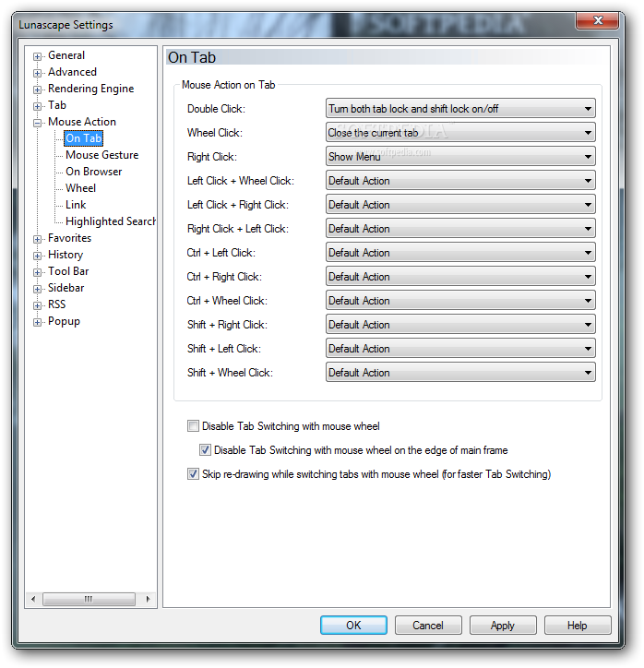Image resolution: width=644 pixels, height=668 pixels.
Task: Expand the Popup tree node
Action: pos(38,322)
